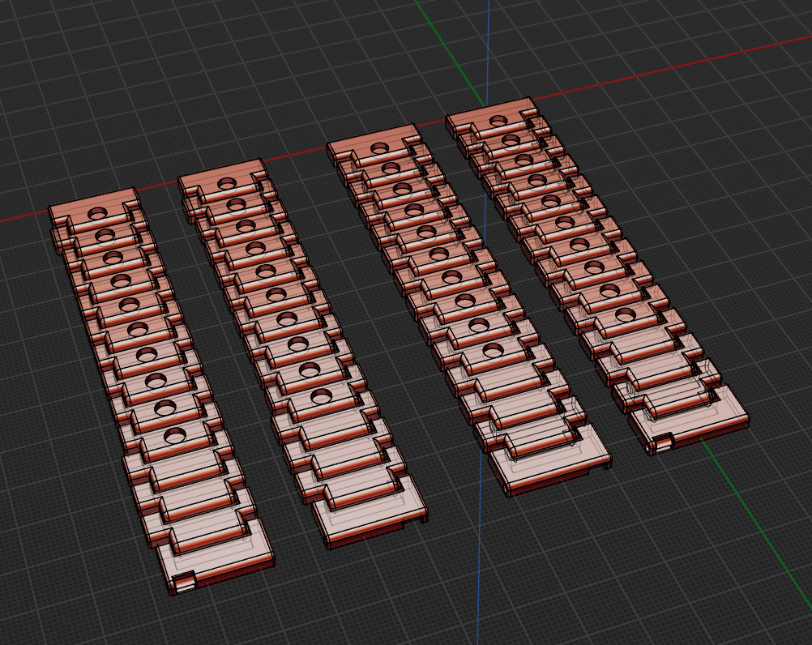Click the lowest hole on the leftmost strip
812x645 pixels.
(x=174, y=436)
